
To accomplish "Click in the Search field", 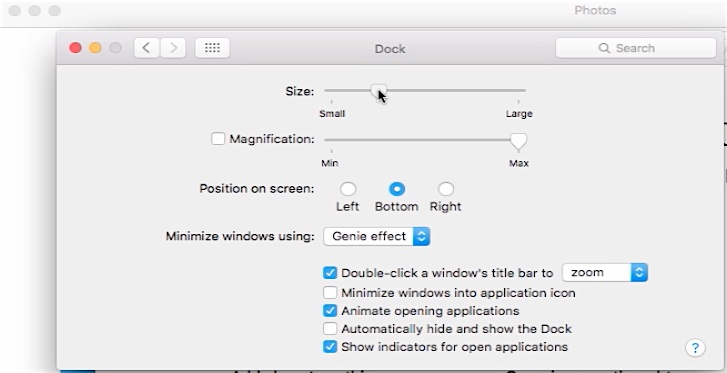I will [x=636, y=48].
